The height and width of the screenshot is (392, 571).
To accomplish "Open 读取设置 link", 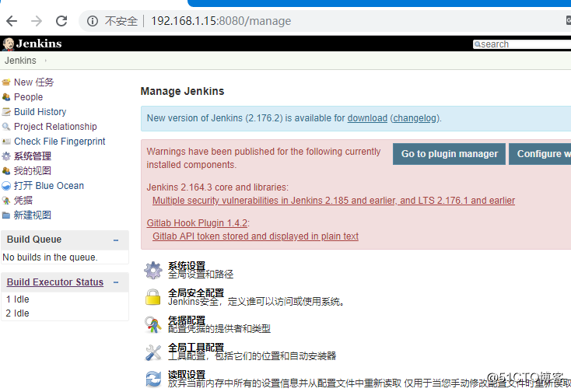I will pyautogui.click(x=187, y=375).
